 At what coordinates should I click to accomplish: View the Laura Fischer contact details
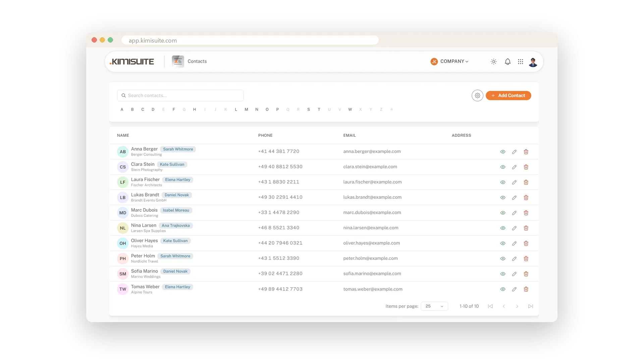[x=503, y=182]
